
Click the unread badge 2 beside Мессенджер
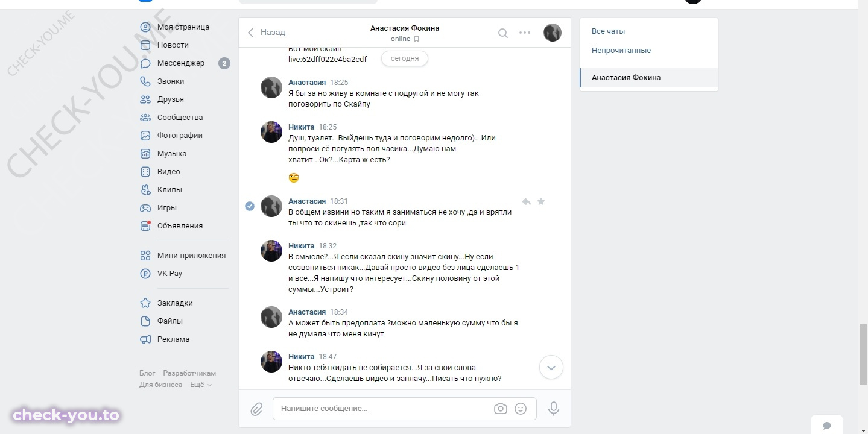pos(224,63)
